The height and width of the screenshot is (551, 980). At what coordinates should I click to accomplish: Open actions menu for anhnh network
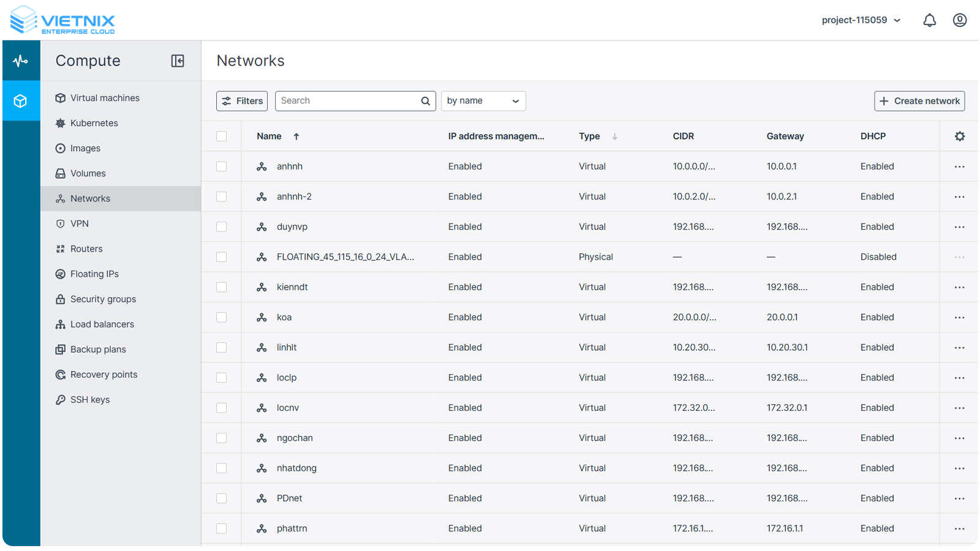[x=959, y=167]
